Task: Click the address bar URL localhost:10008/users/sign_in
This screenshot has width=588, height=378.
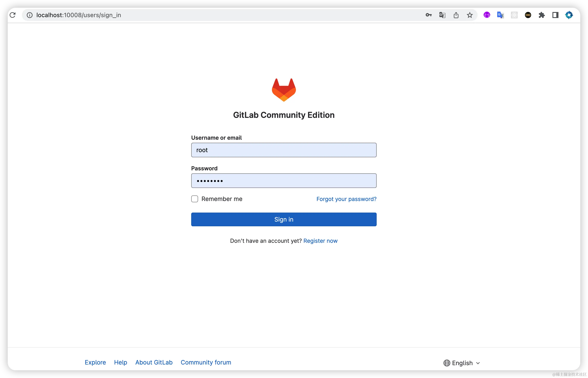Action: pos(78,15)
